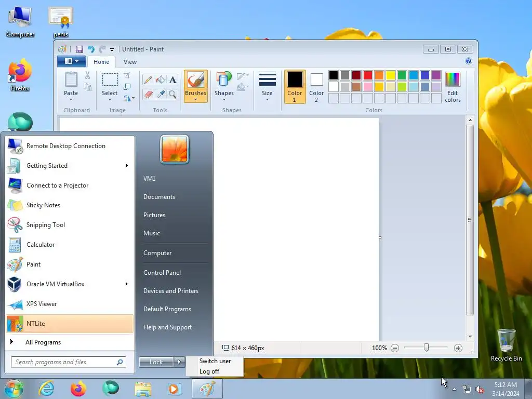This screenshot has height=399, width=532.
Task: Open Recycle Bin desktop icon
Action: [506, 345]
